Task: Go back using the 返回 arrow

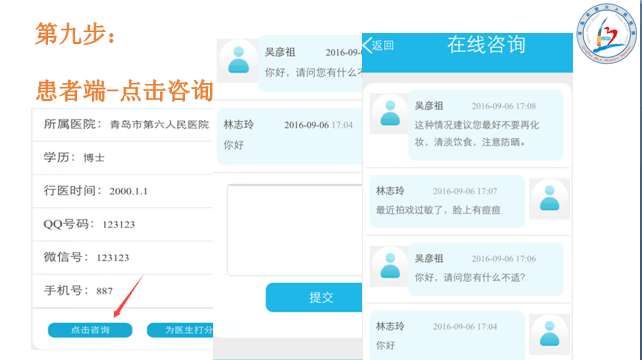Action: (x=378, y=45)
